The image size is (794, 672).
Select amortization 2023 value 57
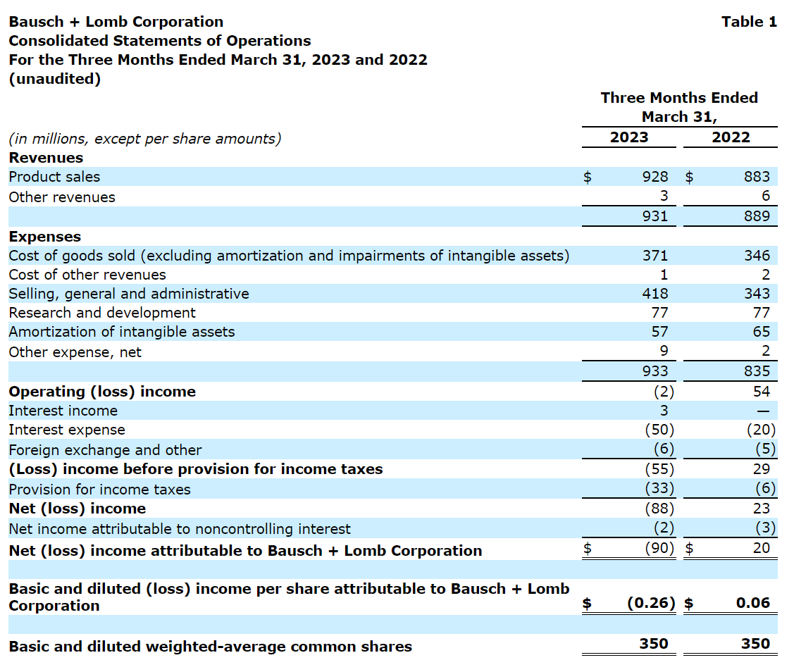660,332
